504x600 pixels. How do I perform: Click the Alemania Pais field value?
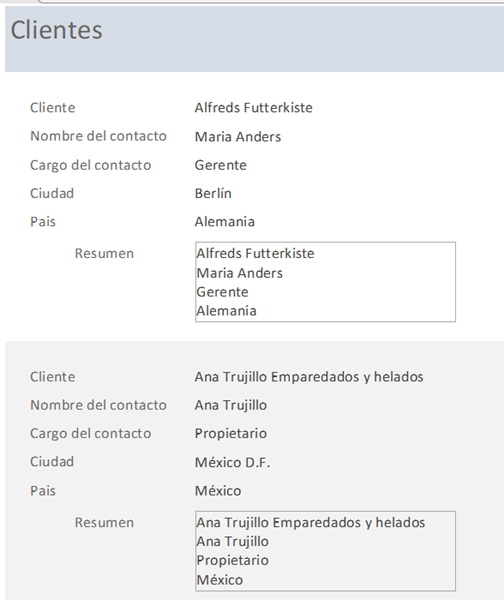(x=225, y=222)
